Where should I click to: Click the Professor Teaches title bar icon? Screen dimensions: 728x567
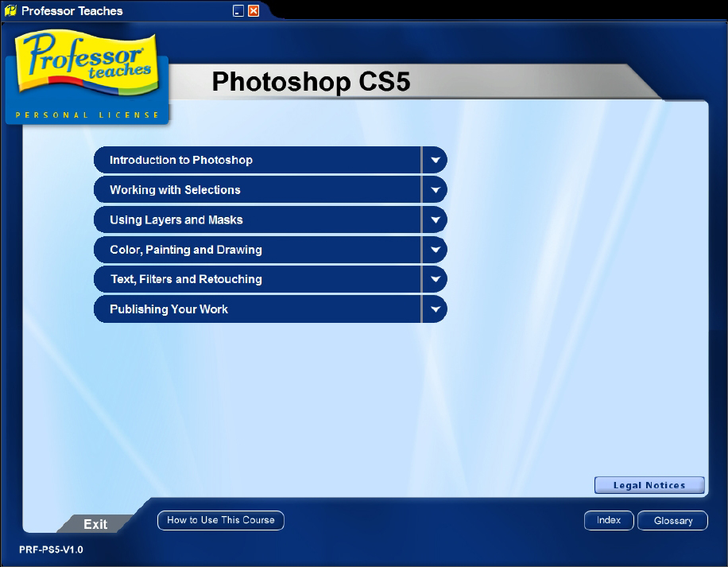[x=10, y=10]
